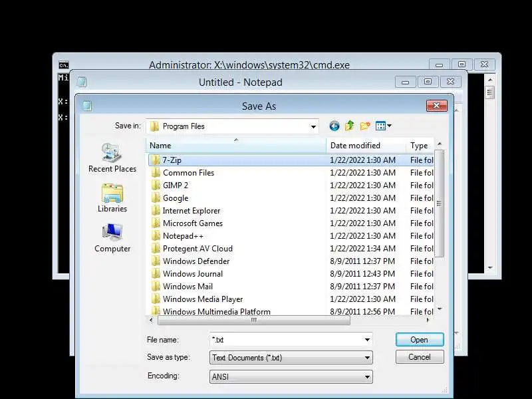Click the Notepad window title icon

tap(81, 82)
